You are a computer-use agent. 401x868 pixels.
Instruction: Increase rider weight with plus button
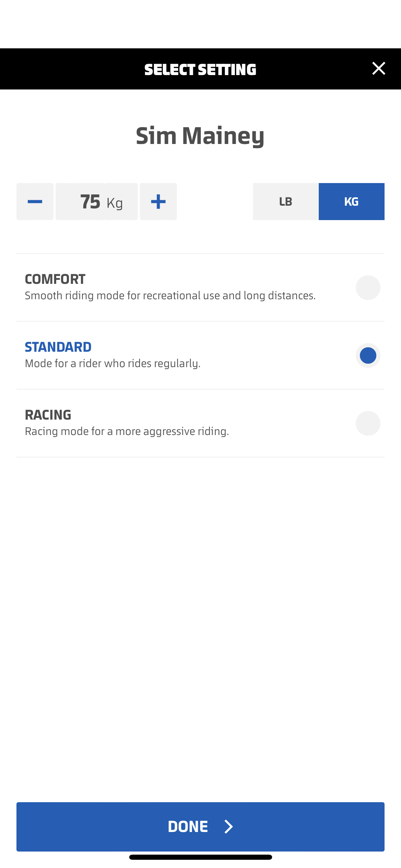point(158,202)
